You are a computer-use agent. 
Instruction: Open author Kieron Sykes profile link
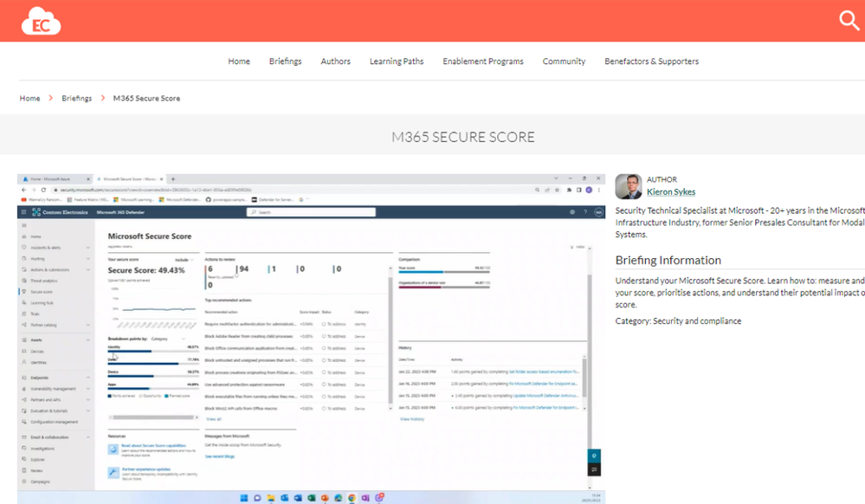(671, 192)
